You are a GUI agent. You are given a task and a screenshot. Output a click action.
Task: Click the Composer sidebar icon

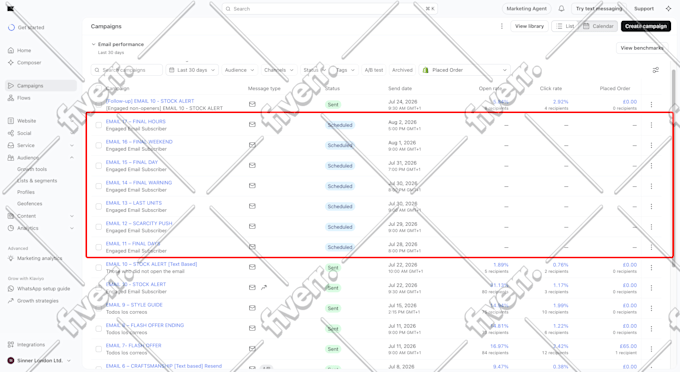11,62
